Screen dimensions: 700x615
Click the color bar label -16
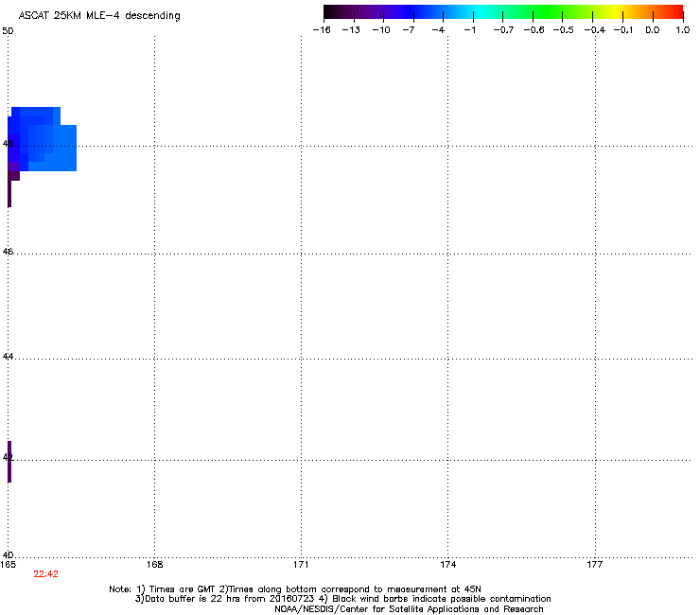[322, 30]
